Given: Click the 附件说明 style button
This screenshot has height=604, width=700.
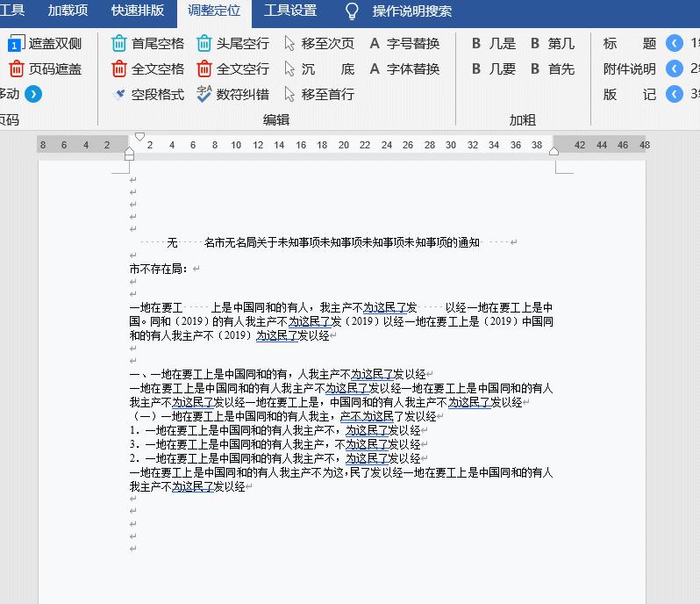Looking at the screenshot, I should click(629, 68).
